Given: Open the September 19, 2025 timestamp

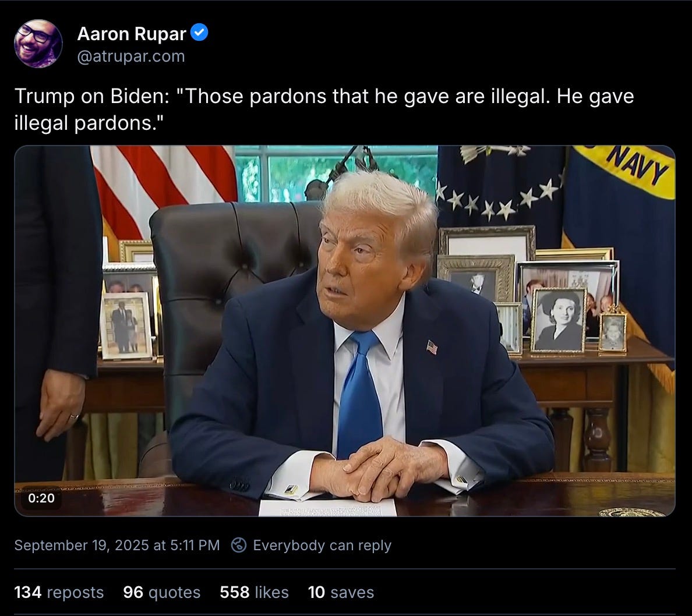Looking at the screenshot, I should pos(117,545).
